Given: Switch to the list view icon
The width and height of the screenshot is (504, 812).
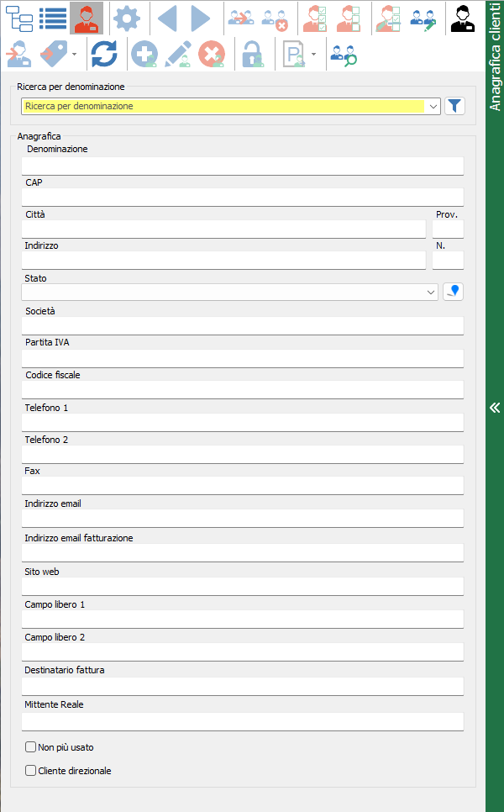Looking at the screenshot, I should pos(53,17).
